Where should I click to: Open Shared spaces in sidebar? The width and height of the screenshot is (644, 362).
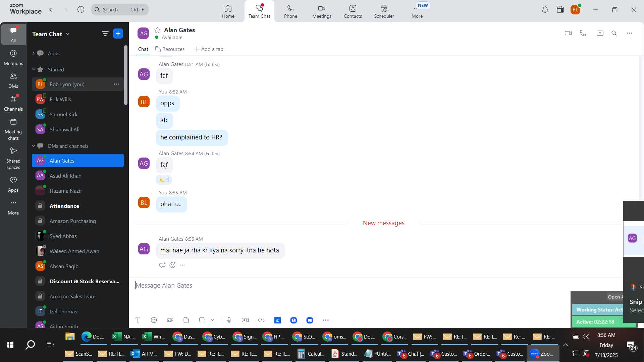[x=13, y=159]
